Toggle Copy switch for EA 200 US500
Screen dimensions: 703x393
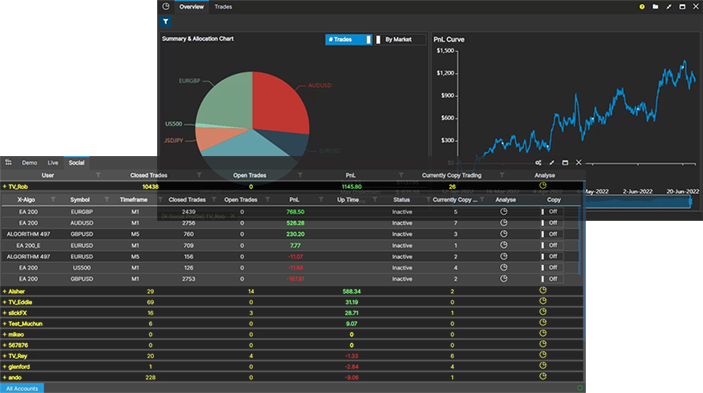pyautogui.click(x=552, y=268)
